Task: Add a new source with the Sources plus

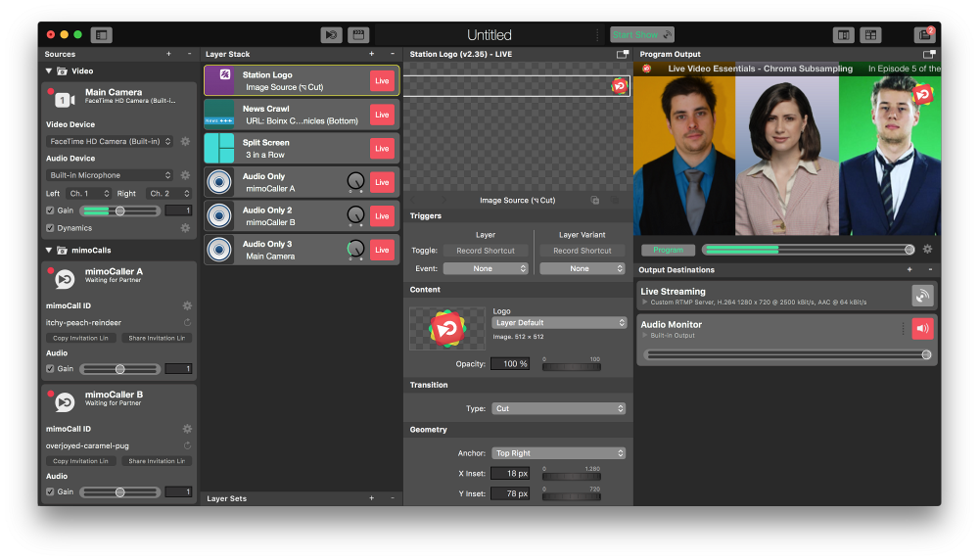Action: click(x=168, y=54)
